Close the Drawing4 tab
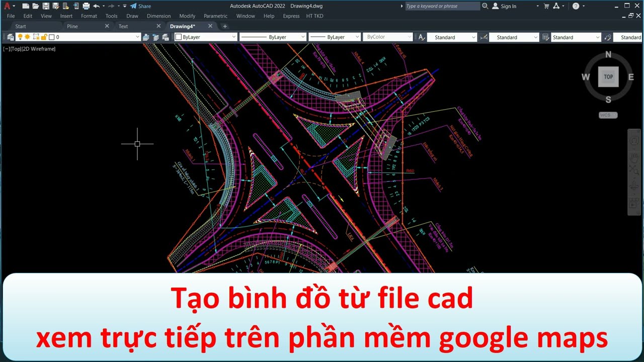The image size is (644, 362). pyautogui.click(x=210, y=26)
